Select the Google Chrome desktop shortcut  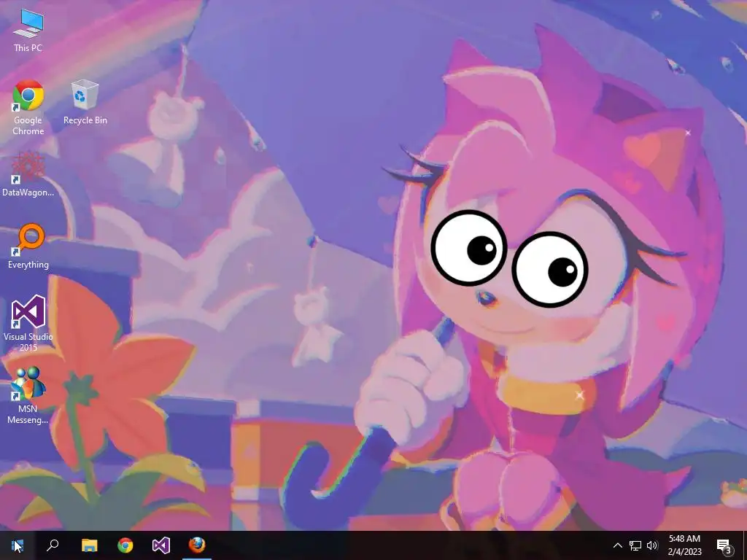pyautogui.click(x=28, y=108)
